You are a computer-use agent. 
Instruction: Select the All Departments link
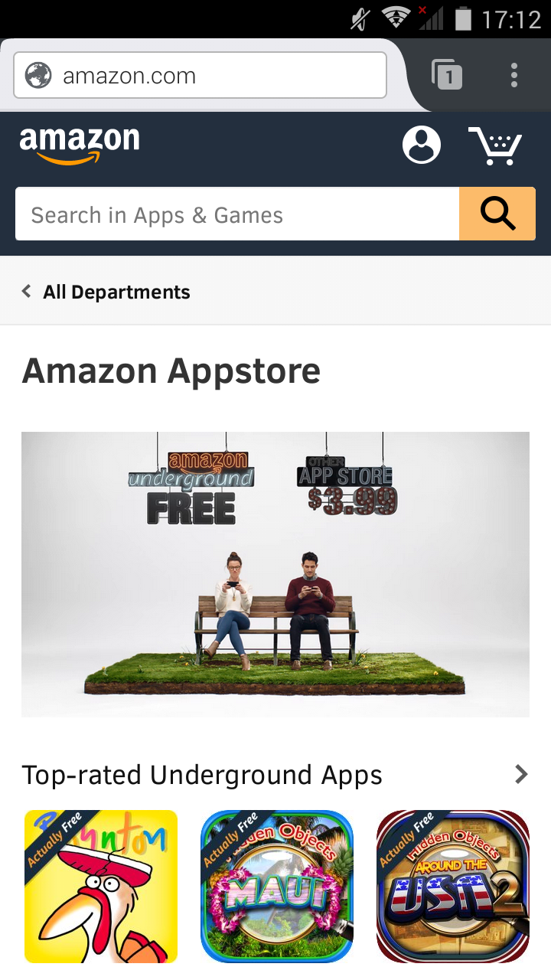(116, 292)
